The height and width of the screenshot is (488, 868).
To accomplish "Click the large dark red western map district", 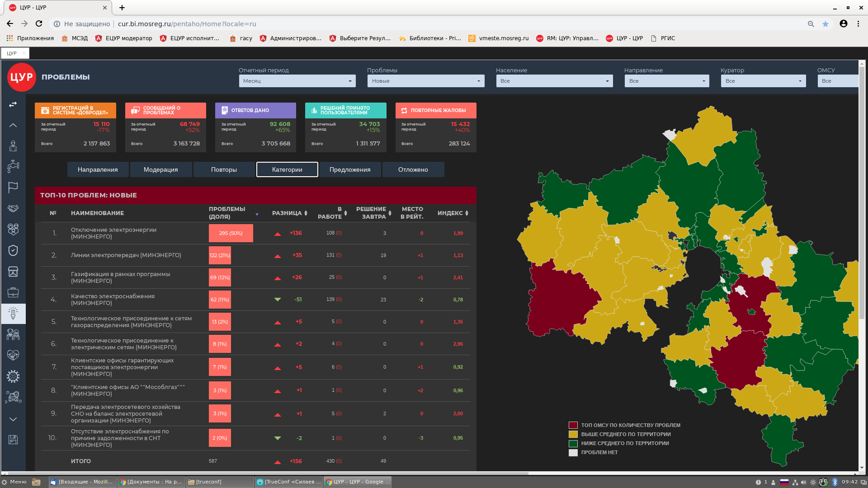I will point(561,300).
